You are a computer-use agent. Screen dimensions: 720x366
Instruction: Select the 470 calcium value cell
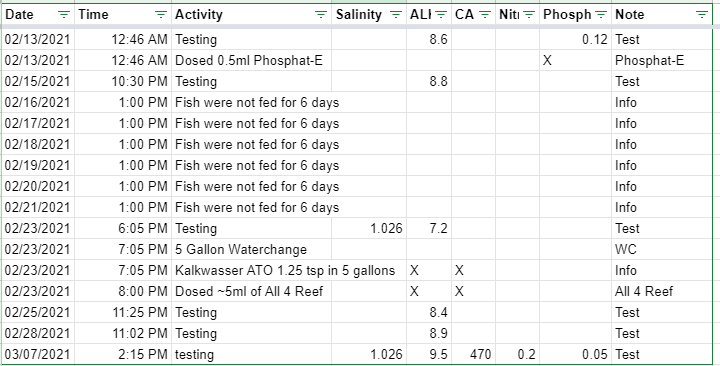(x=473, y=355)
